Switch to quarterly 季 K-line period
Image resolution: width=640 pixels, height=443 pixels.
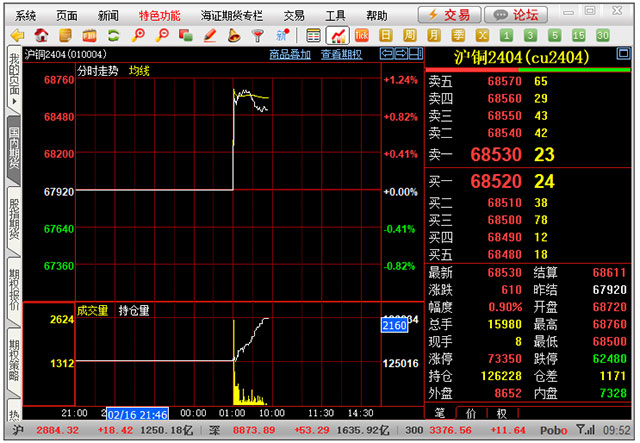[458, 36]
